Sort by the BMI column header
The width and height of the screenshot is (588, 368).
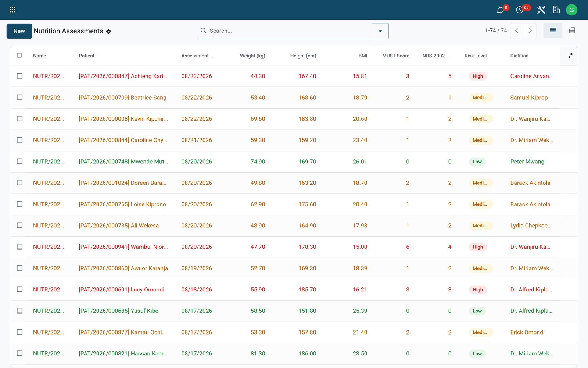(x=363, y=56)
